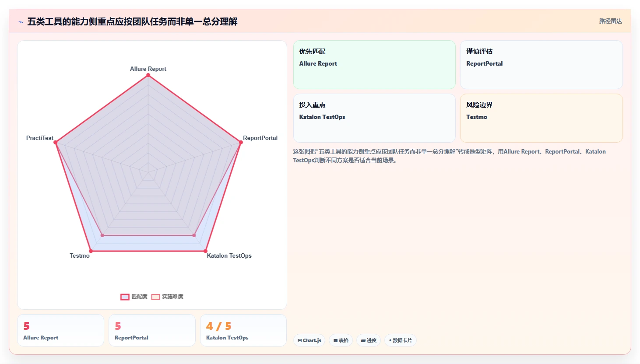Click the 表格 chip
This screenshot has width=640, height=364.
341,340
